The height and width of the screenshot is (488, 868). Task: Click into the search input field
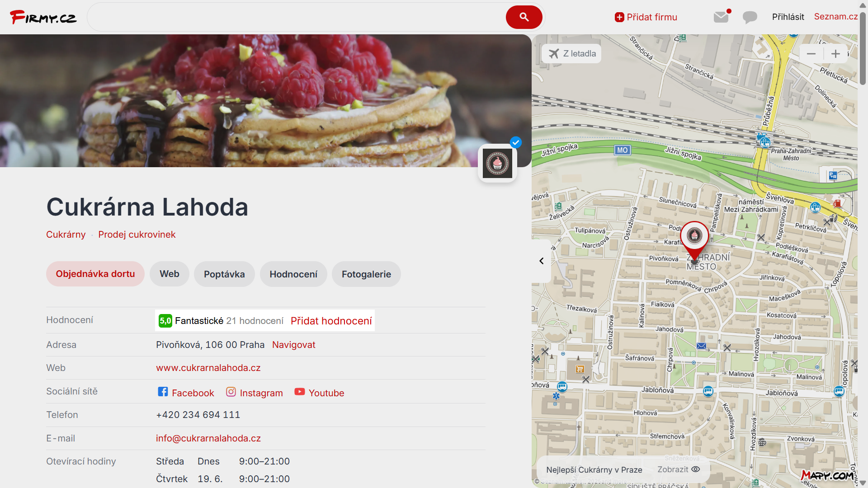click(x=296, y=17)
